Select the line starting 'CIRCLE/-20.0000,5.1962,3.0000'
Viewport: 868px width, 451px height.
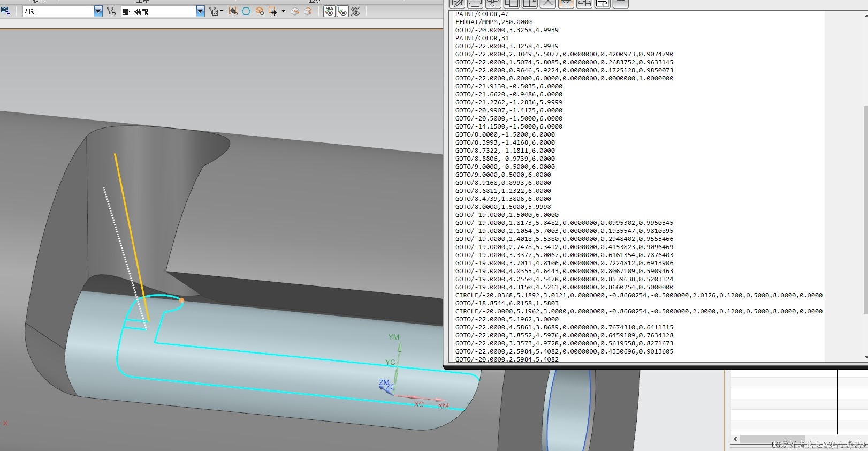(639, 311)
